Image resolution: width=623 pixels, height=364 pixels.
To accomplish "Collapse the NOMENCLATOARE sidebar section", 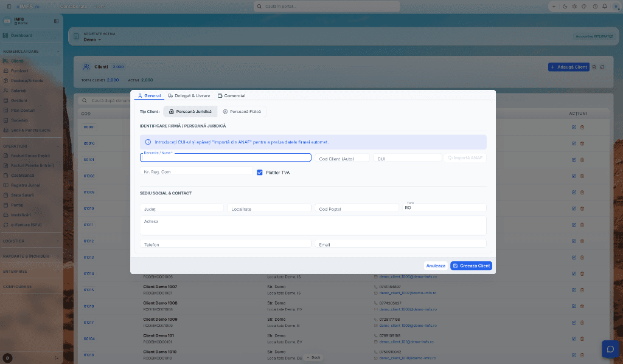I will pos(31,52).
